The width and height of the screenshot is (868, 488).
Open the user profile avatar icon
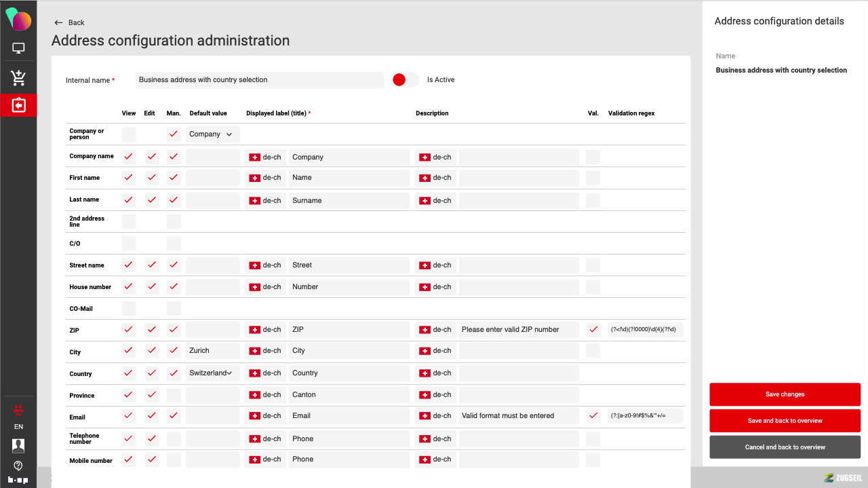(x=18, y=445)
